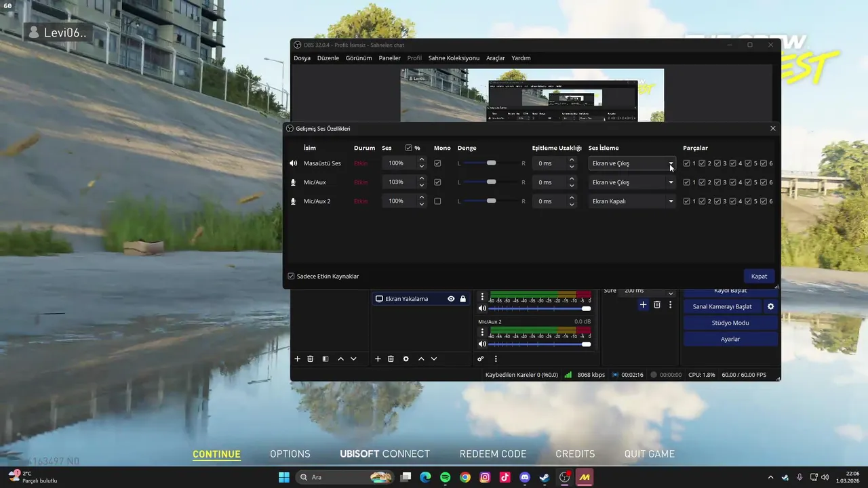Add scene transition with plus icon
The width and height of the screenshot is (868, 488).
click(643, 305)
